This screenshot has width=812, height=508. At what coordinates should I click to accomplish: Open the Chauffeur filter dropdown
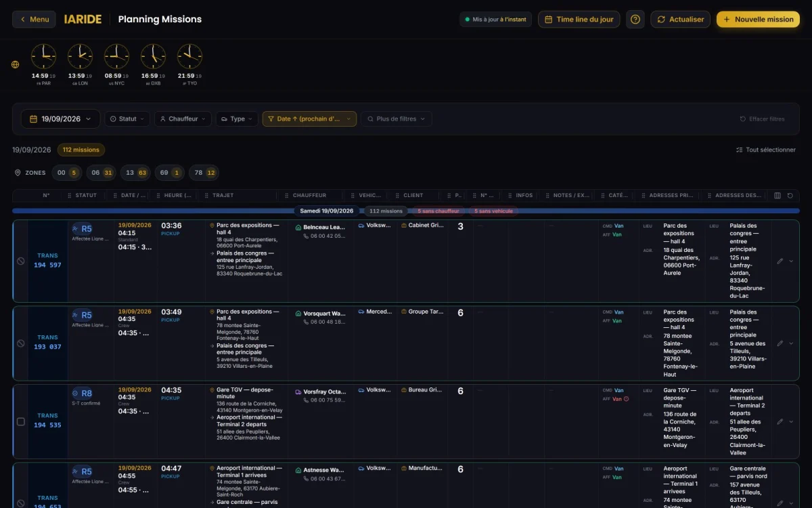pyautogui.click(x=183, y=119)
